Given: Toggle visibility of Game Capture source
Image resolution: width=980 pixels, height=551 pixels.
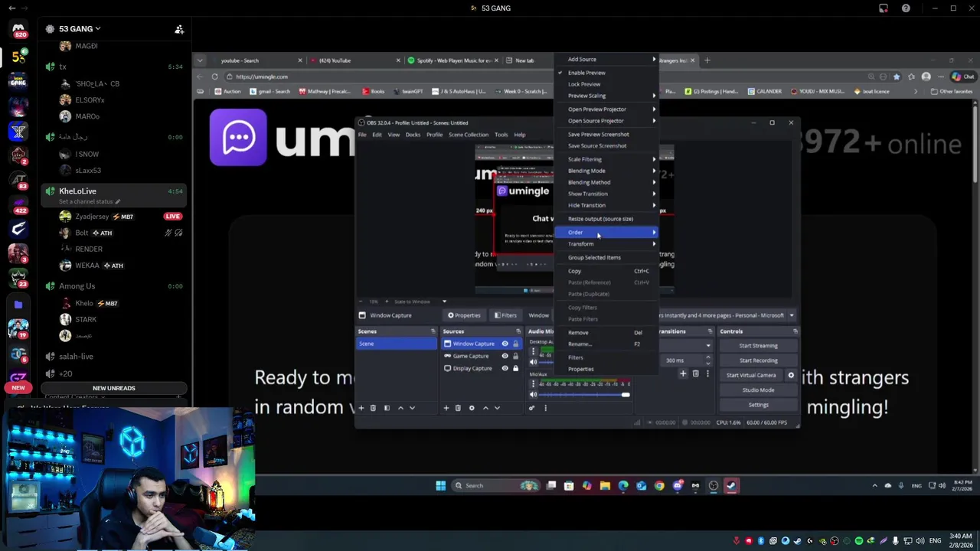Looking at the screenshot, I should [x=505, y=356].
